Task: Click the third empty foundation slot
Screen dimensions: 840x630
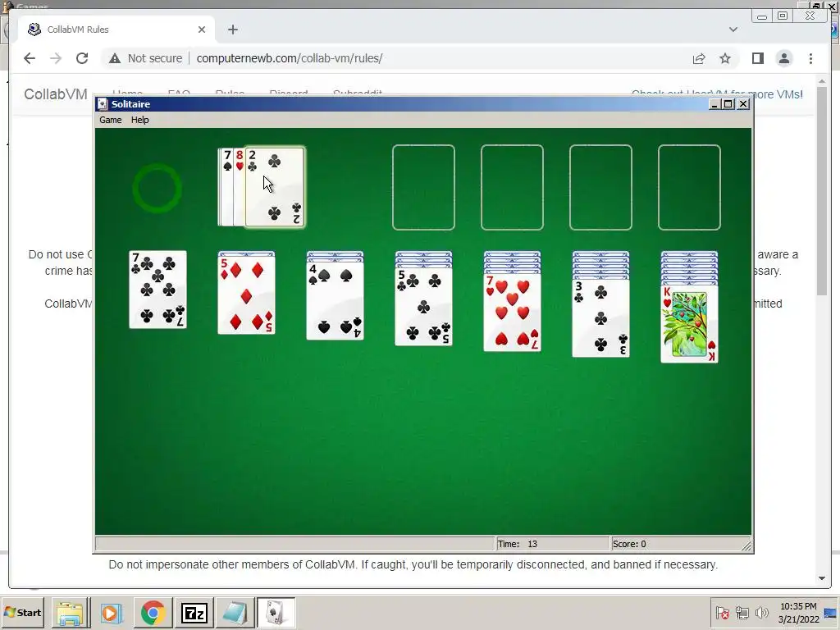Action: [600, 188]
